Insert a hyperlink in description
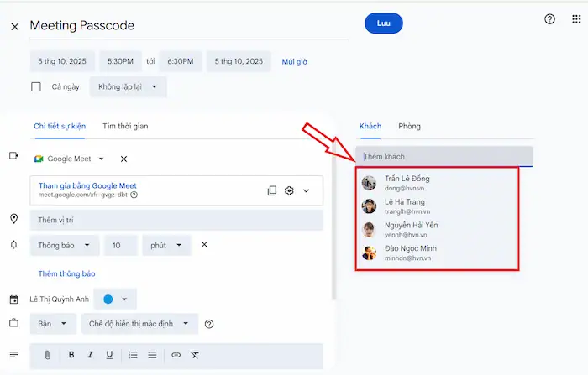 (176, 355)
